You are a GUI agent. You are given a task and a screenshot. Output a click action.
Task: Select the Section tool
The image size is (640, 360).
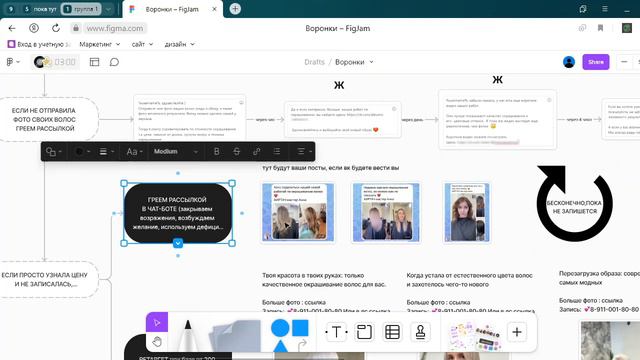tap(364, 332)
